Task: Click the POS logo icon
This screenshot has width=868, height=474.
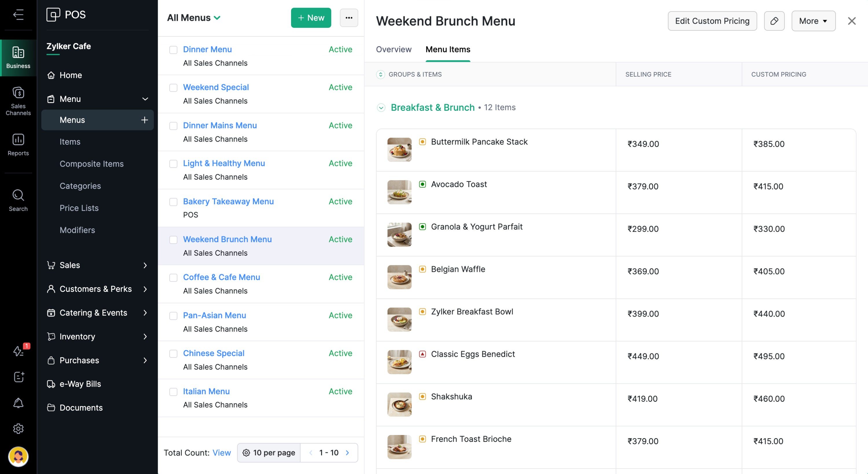Action: pos(53,14)
